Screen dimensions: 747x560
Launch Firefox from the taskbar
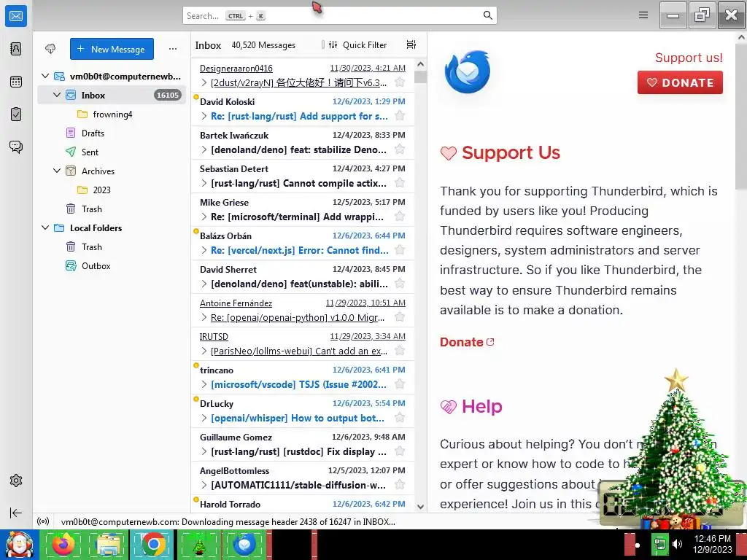click(x=63, y=544)
